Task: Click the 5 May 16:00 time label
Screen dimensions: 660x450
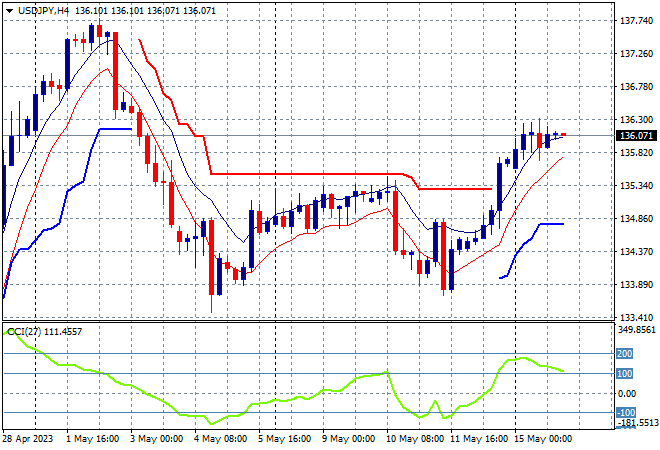Action: tap(285, 439)
